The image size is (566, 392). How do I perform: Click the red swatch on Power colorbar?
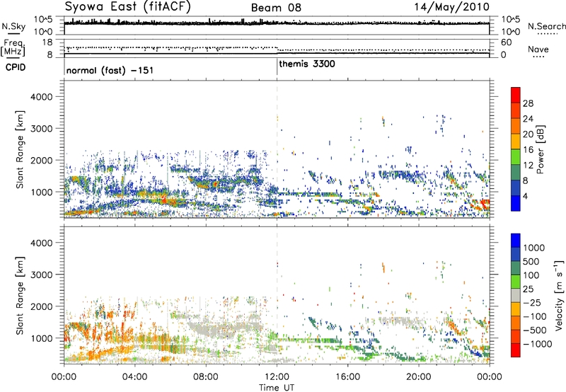(516, 95)
